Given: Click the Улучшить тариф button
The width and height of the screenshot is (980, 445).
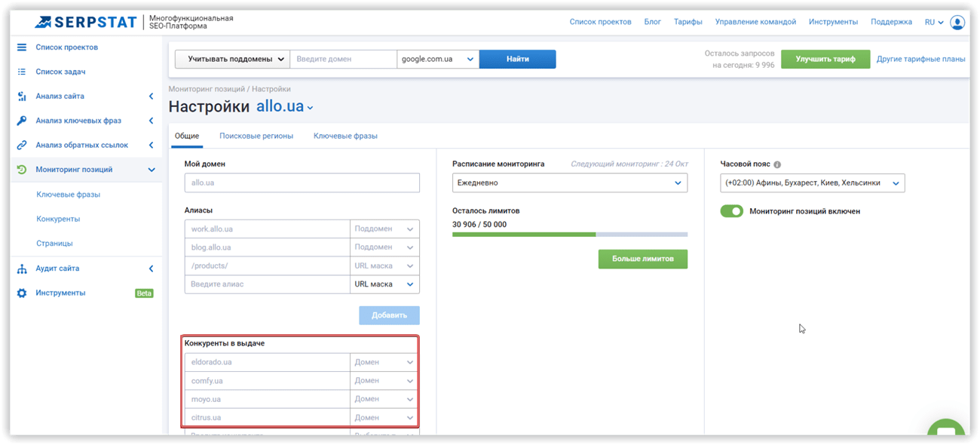Looking at the screenshot, I should point(825,59).
